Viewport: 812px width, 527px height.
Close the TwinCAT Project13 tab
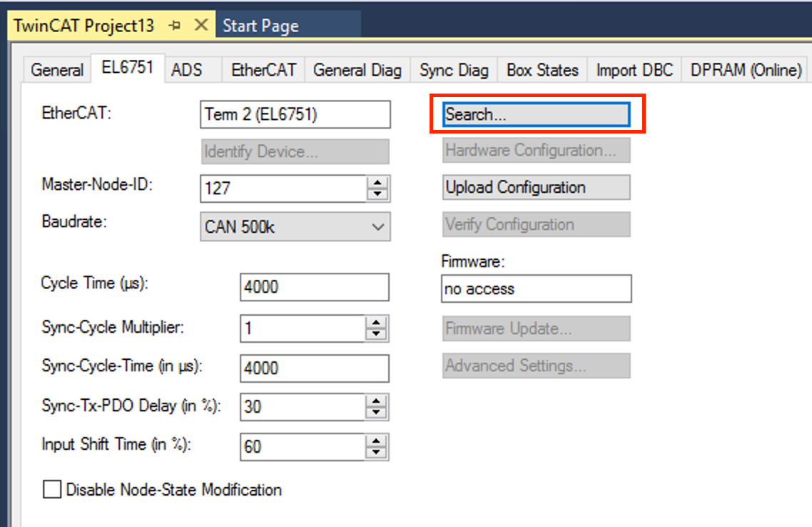click(201, 26)
